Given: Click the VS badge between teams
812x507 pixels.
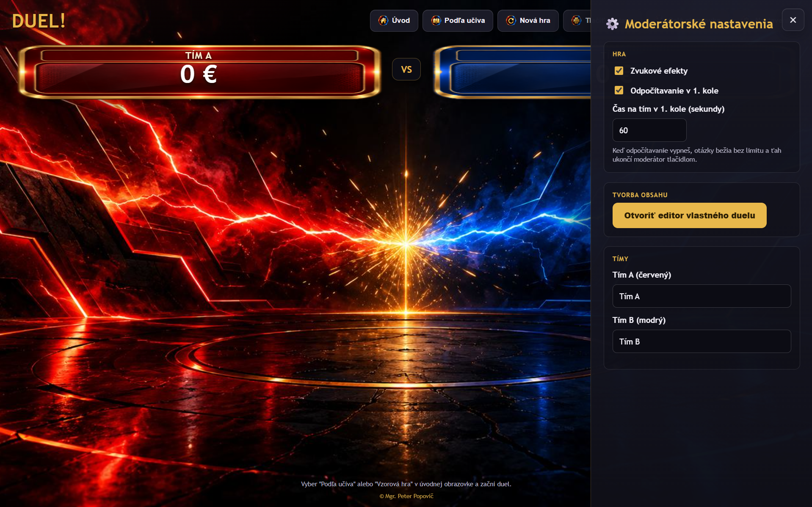Looking at the screenshot, I should click(x=406, y=69).
